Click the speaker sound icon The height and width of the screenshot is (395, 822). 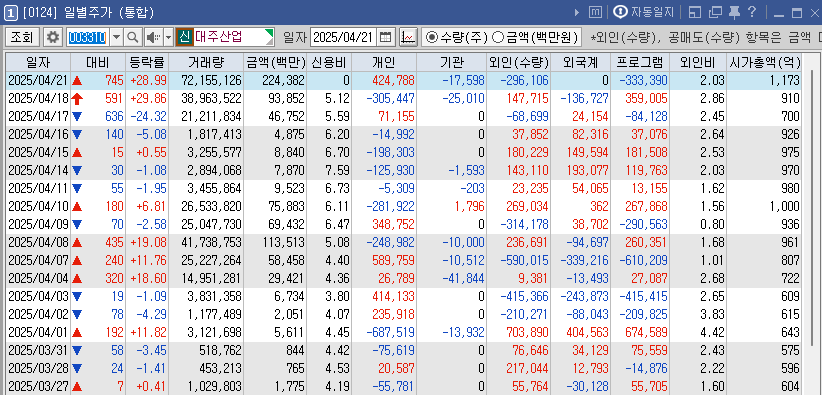(x=153, y=37)
